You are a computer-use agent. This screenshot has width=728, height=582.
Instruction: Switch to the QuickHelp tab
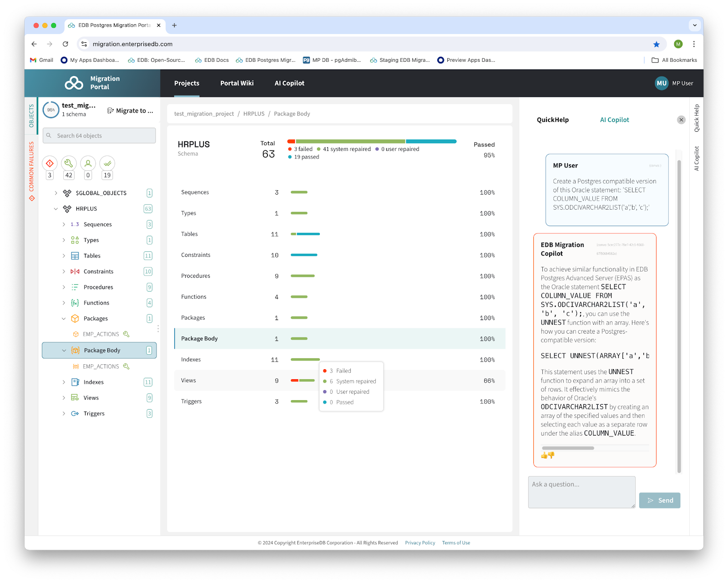click(552, 120)
